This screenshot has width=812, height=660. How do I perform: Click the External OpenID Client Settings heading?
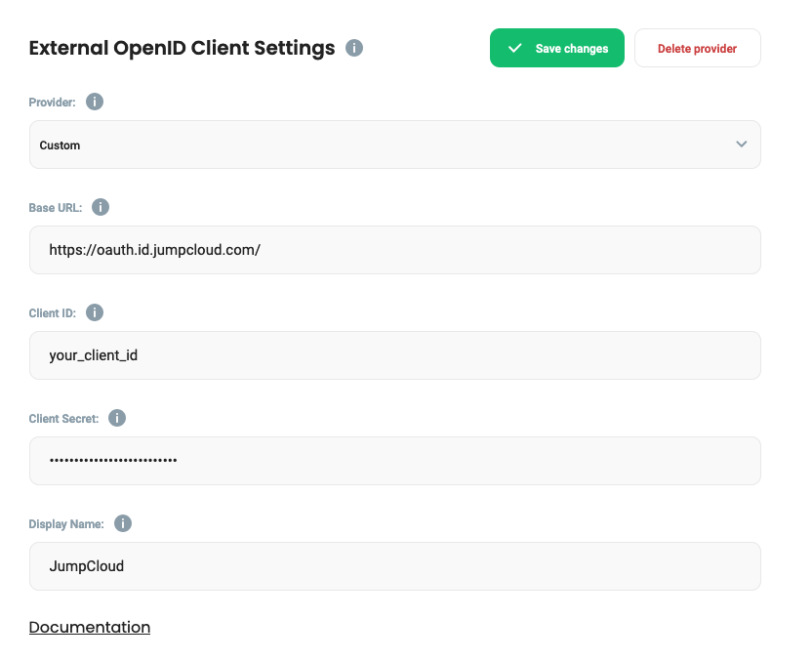point(182,48)
